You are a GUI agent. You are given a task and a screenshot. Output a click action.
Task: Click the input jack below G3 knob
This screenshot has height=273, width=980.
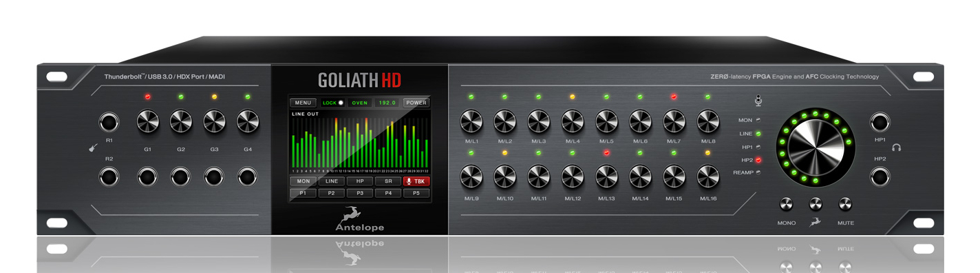coord(215,177)
